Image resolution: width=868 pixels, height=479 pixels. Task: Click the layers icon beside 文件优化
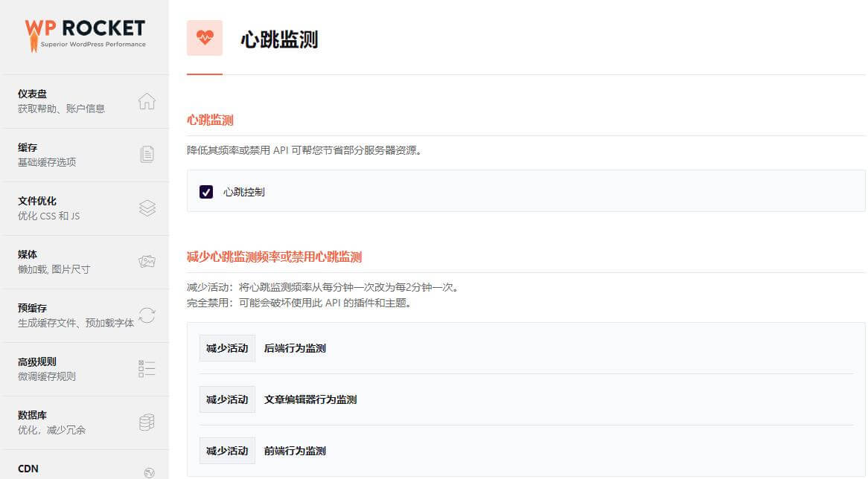(x=147, y=208)
